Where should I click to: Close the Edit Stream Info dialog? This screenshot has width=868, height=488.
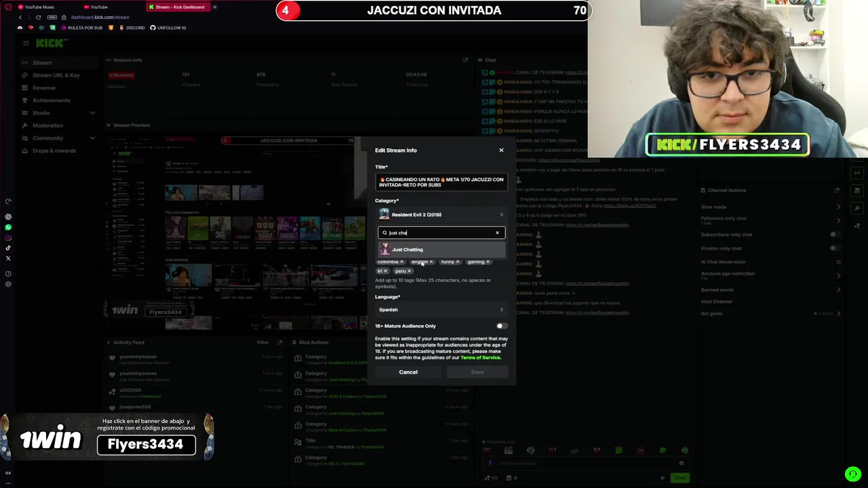click(501, 150)
